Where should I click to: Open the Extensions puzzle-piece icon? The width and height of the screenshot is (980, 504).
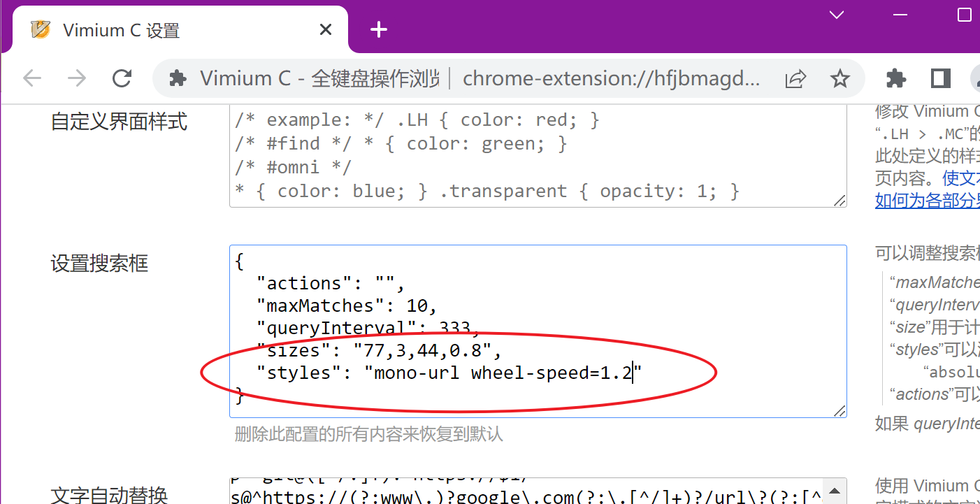pos(897,78)
